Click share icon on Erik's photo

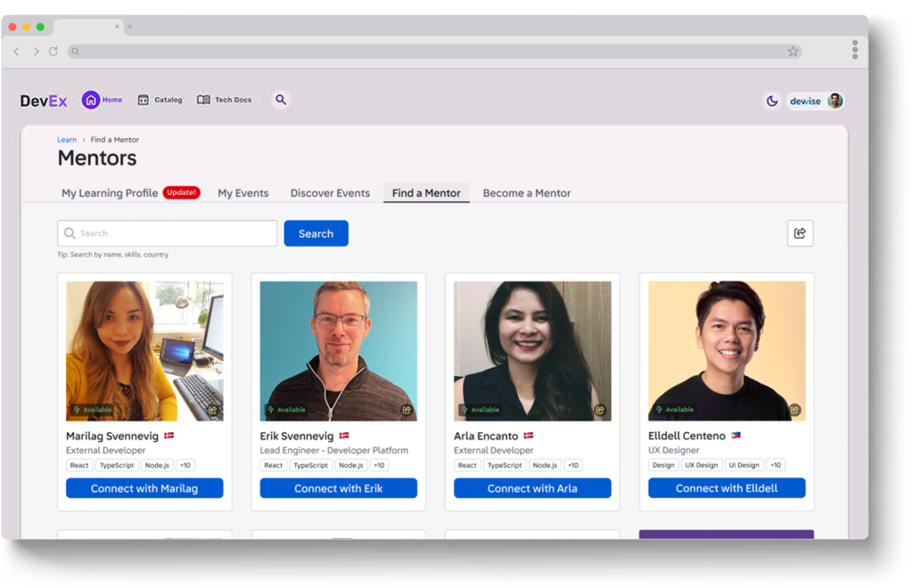(407, 410)
